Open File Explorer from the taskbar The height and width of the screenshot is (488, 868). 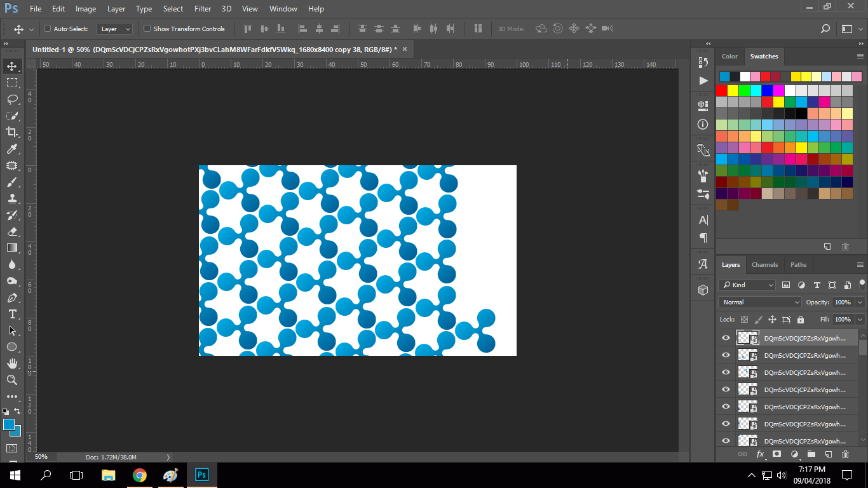[109, 475]
